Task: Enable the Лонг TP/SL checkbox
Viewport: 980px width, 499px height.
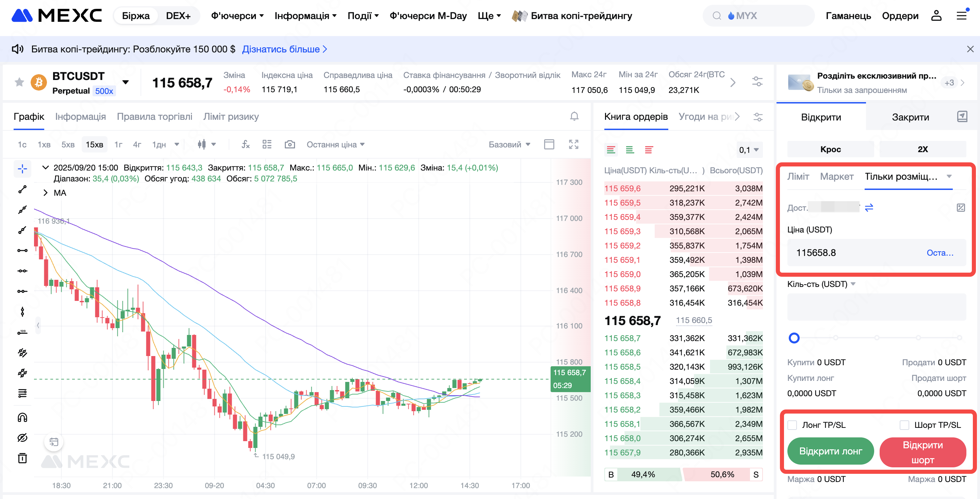Action: [793, 425]
